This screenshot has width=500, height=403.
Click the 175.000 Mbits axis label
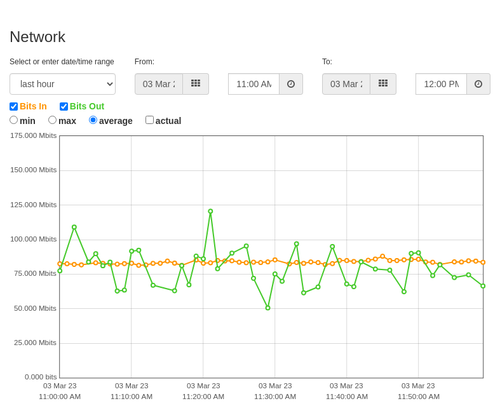pyautogui.click(x=33, y=135)
